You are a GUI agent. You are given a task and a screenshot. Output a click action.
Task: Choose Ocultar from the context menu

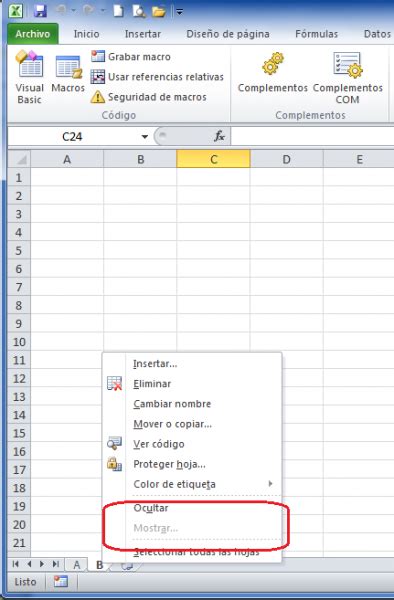pyautogui.click(x=151, y=508)
